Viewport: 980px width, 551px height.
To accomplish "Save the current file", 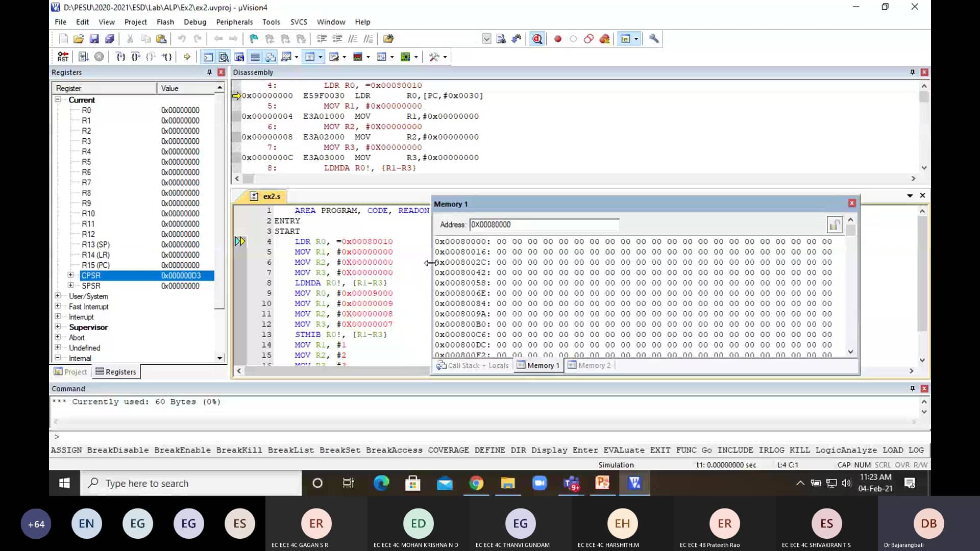I will 94,39.
